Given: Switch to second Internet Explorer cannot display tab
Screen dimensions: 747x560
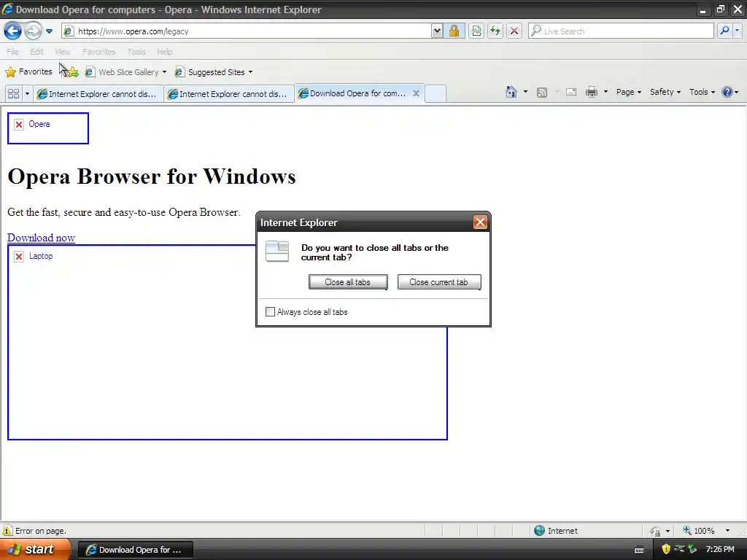Looking at the screenshot, I should [229, 94].
